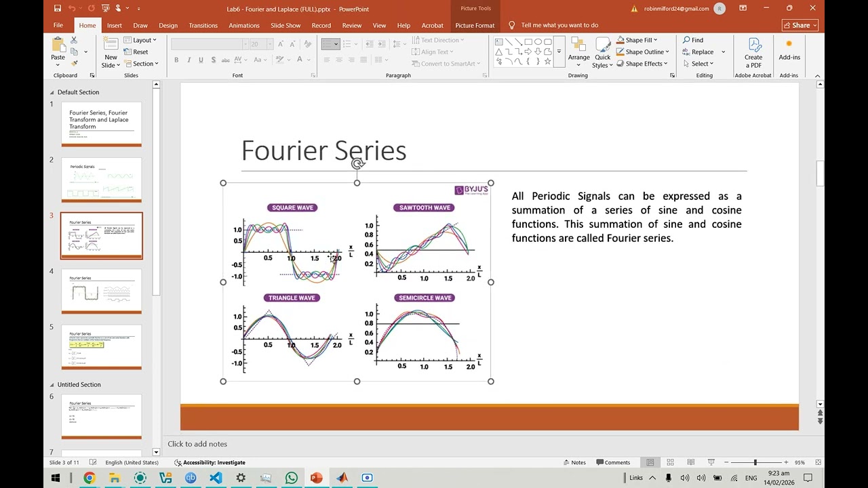Open the Section dropdown

pos(141,64)
